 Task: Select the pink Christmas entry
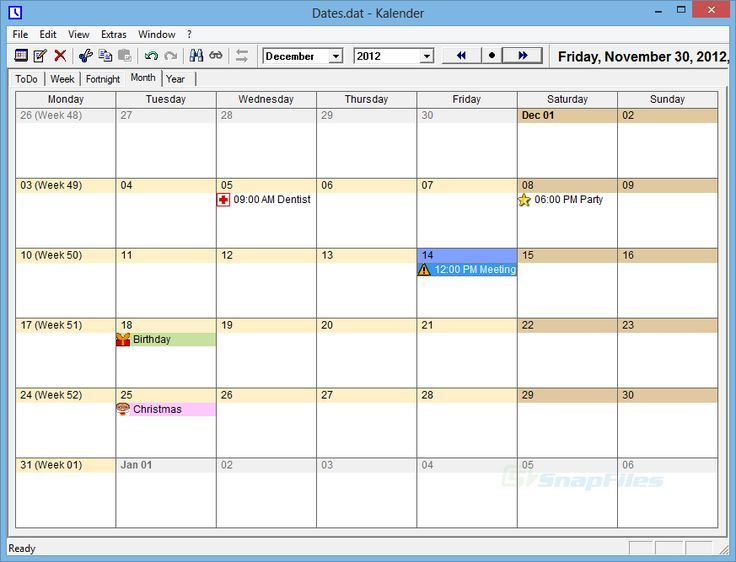point(166,409)
